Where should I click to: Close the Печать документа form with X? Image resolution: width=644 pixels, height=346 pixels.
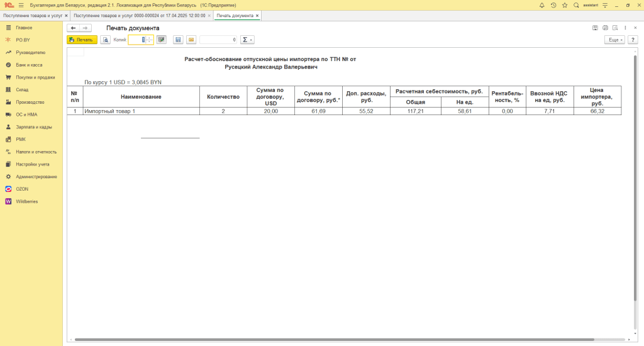[635, 28]
